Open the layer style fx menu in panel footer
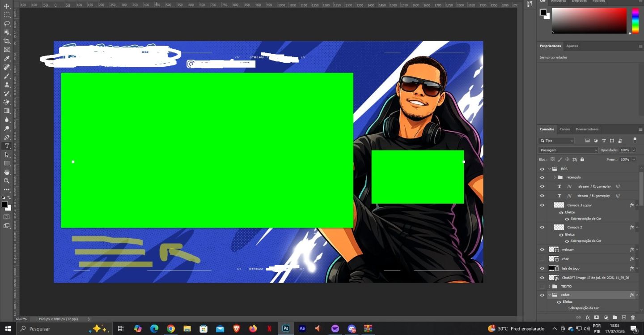This screenshot has width=644, height=335. (x=588, y=318)
